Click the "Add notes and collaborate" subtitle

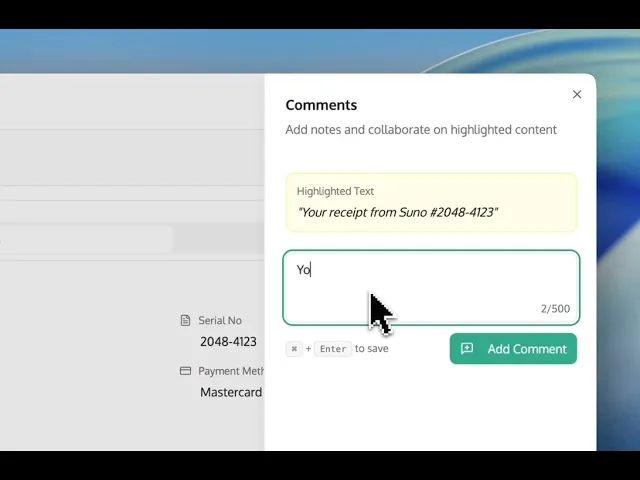tap(421, 130)
